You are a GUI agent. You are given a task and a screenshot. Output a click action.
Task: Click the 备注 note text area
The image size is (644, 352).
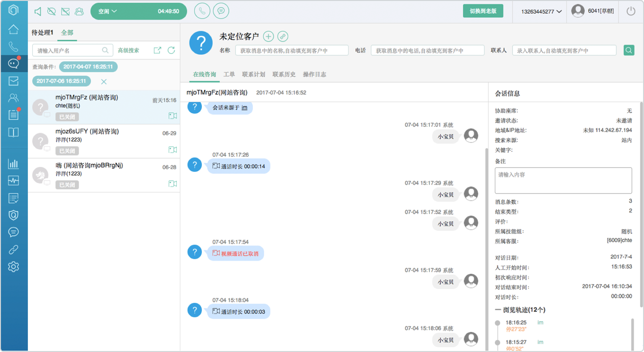(x=563, y=180)
